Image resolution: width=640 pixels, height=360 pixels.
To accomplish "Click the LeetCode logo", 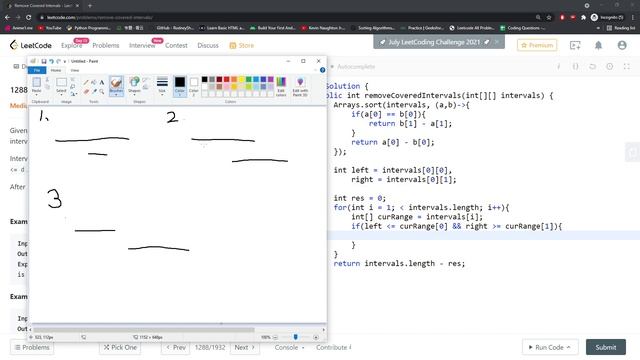I will point(31,45).
